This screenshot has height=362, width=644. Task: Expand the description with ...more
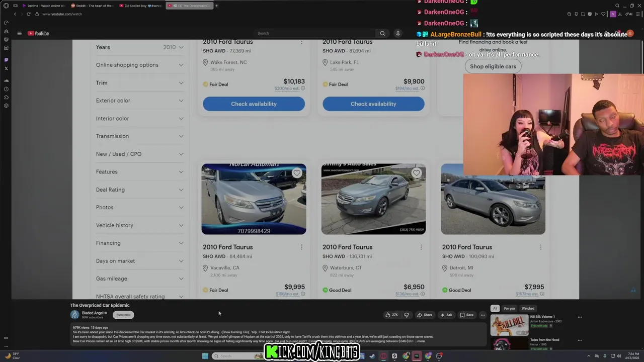click(420, 341)
